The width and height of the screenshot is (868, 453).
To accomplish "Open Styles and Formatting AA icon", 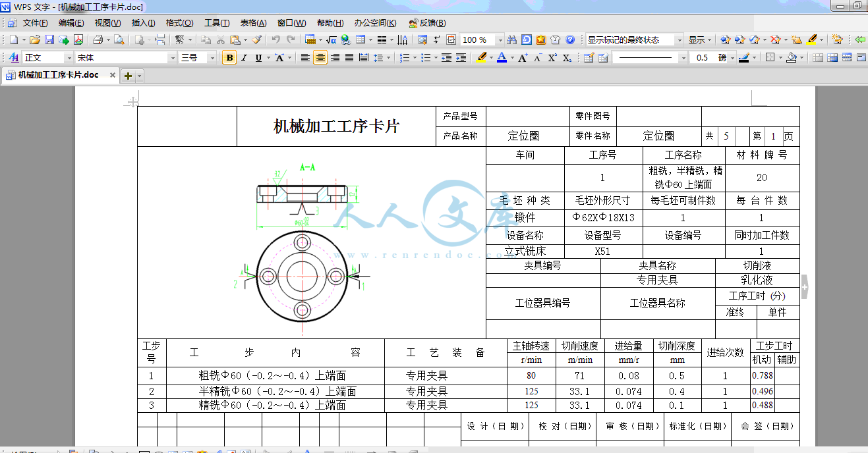I will tap(14, 58).
